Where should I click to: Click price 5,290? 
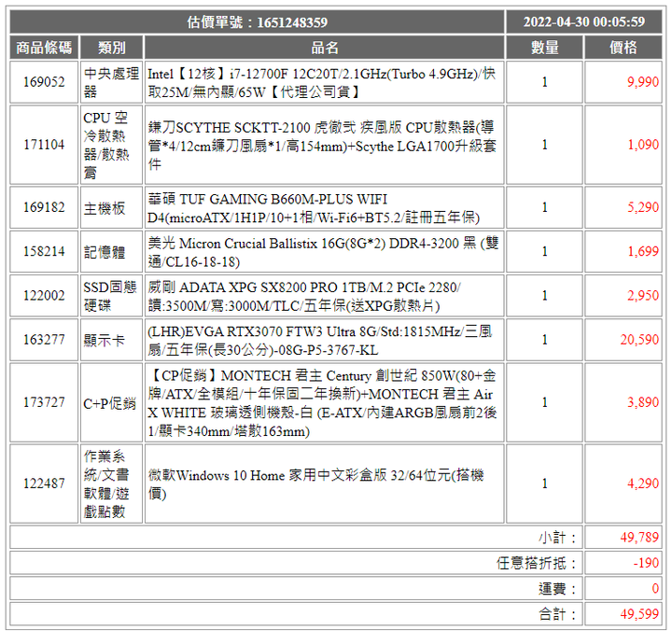point(643,207)
